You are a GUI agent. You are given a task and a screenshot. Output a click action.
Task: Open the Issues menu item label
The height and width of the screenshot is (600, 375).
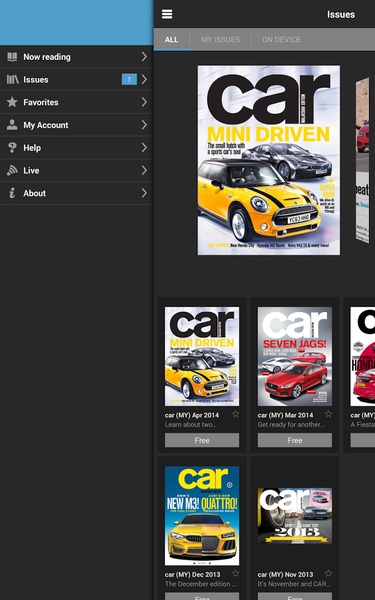pos(36,80)
